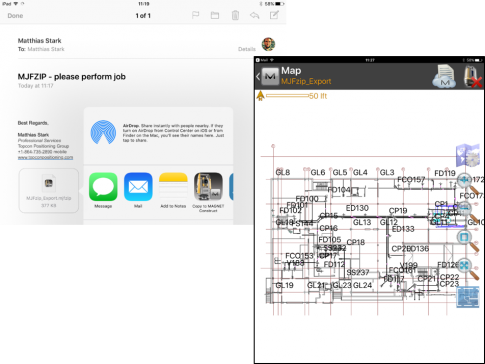Compose new message with pencil icon

click(x=274, y=15)
